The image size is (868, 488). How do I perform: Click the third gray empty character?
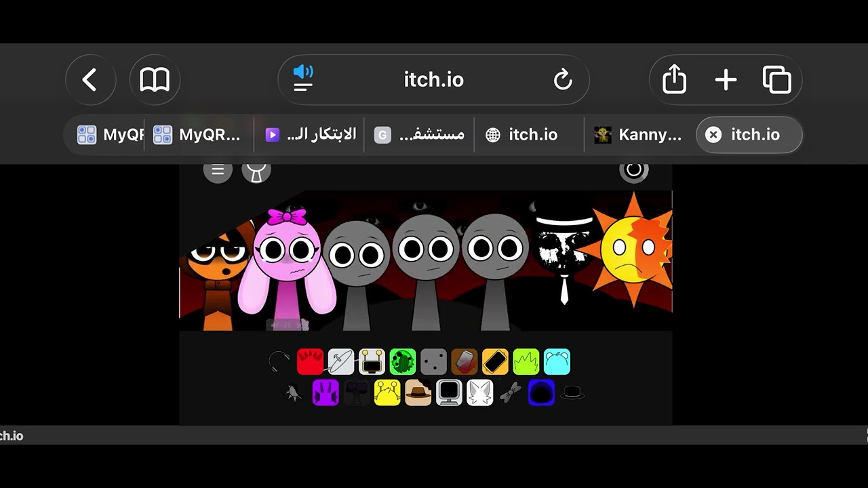(x=495, y=272)
